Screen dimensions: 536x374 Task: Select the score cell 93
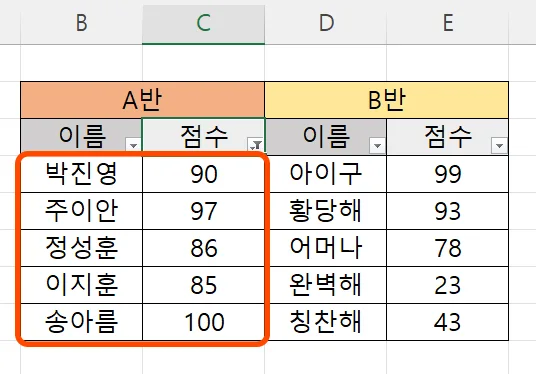point(447,211)
